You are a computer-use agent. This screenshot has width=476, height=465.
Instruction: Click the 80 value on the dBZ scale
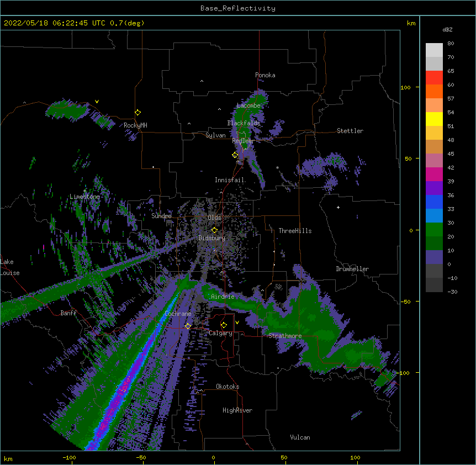coord(451,44)
